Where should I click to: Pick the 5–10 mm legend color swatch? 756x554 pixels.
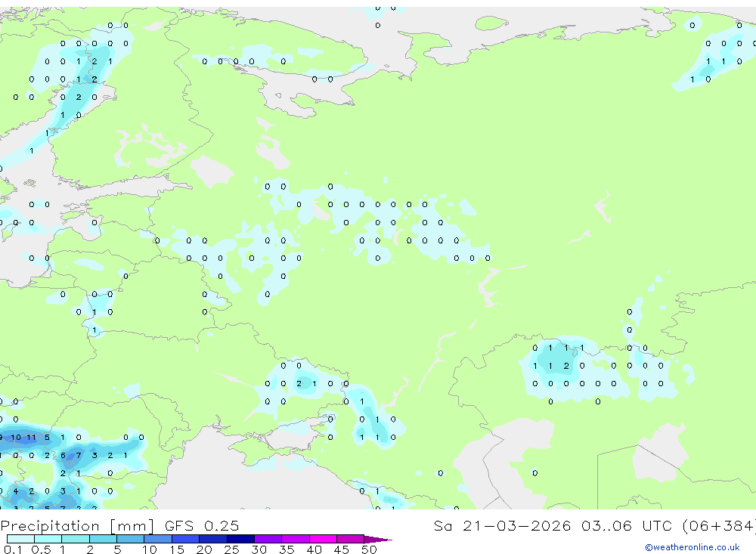coord(131,539)
